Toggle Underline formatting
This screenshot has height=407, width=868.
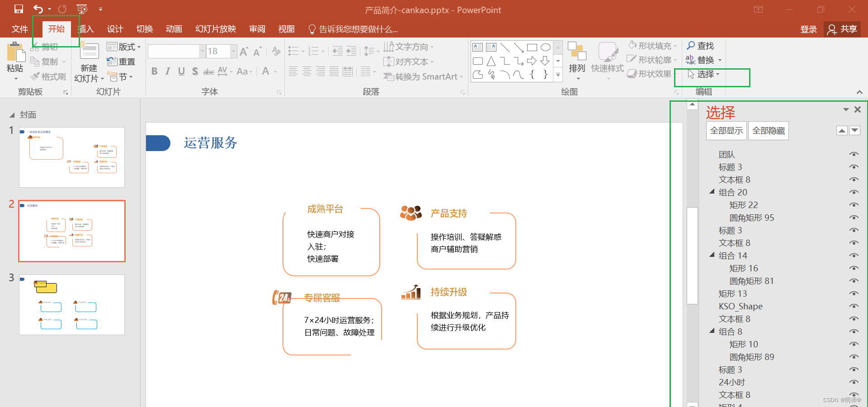[x=181, y=71]
